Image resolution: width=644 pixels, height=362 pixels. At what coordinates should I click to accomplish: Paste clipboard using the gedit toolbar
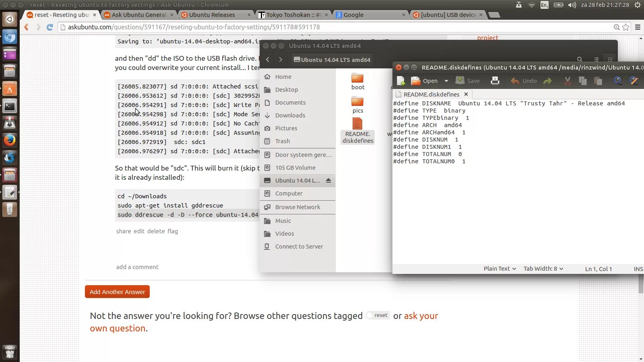click(598, 81)
